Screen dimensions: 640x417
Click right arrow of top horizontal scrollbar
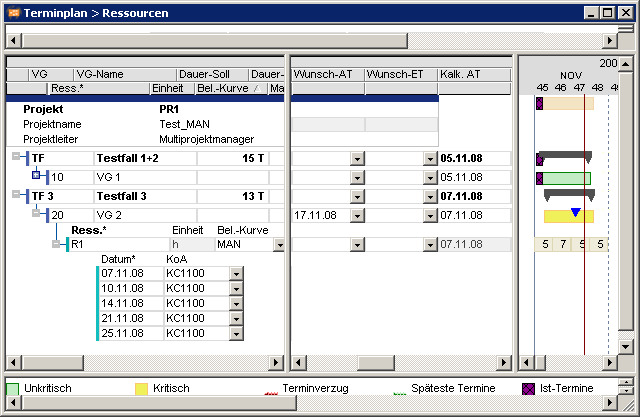tap(610, 41)
